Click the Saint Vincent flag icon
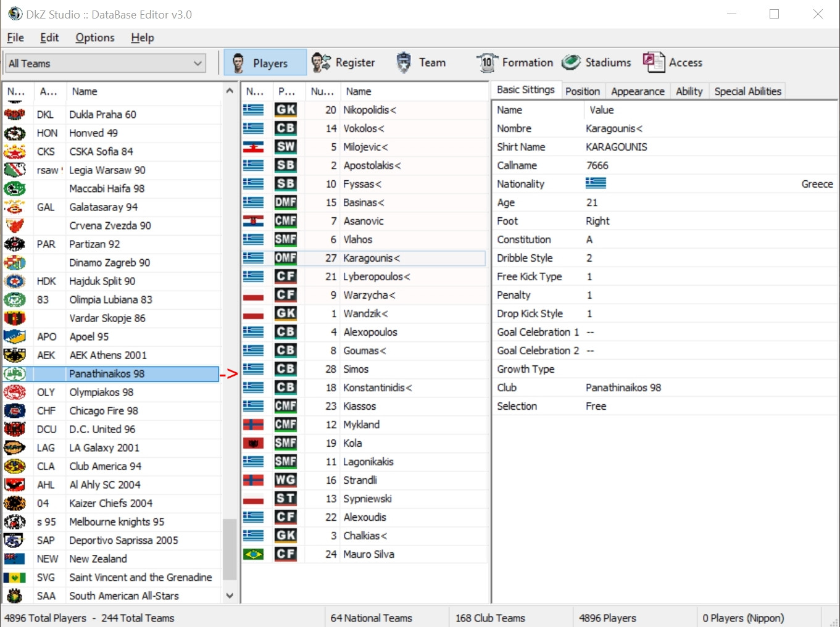Image resolution: width=840 pixels, height=627 pixels. [x=15, y=578]
